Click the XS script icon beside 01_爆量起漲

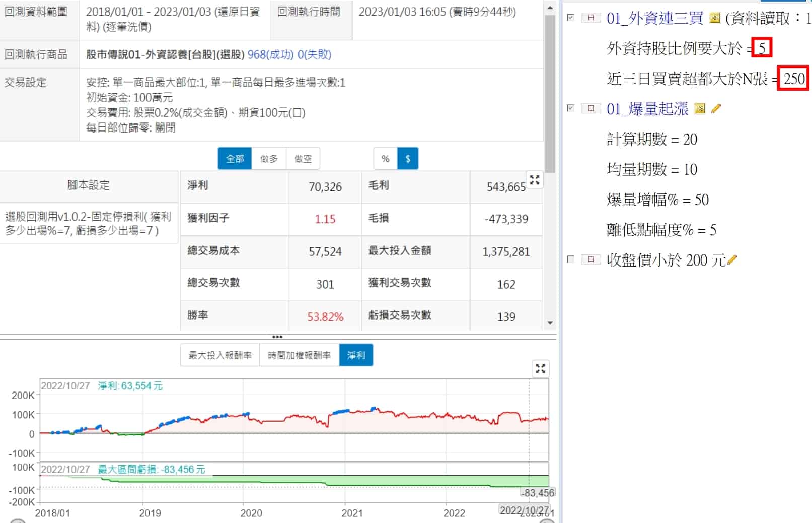click(700, 109)
